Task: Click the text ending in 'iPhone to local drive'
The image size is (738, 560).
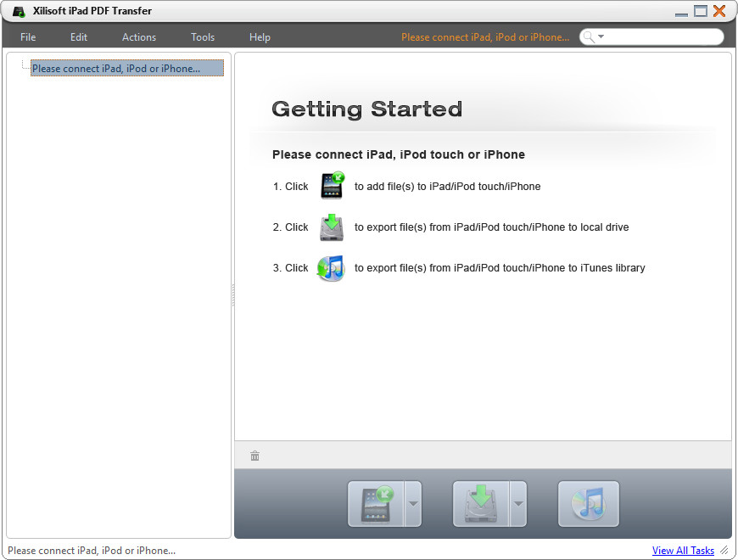Action: pos(492,227)
